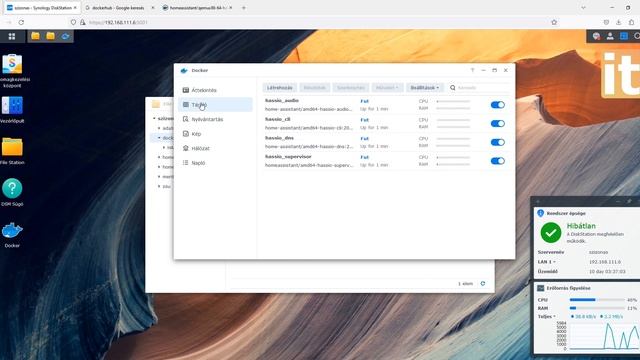Click the Létrehozás button
The width and height of the screenshot is (640, 360).
(280, 88)
